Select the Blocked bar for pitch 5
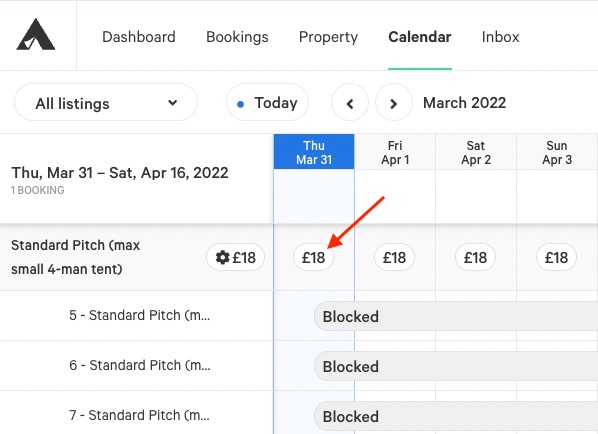 [x=456, y=316]
